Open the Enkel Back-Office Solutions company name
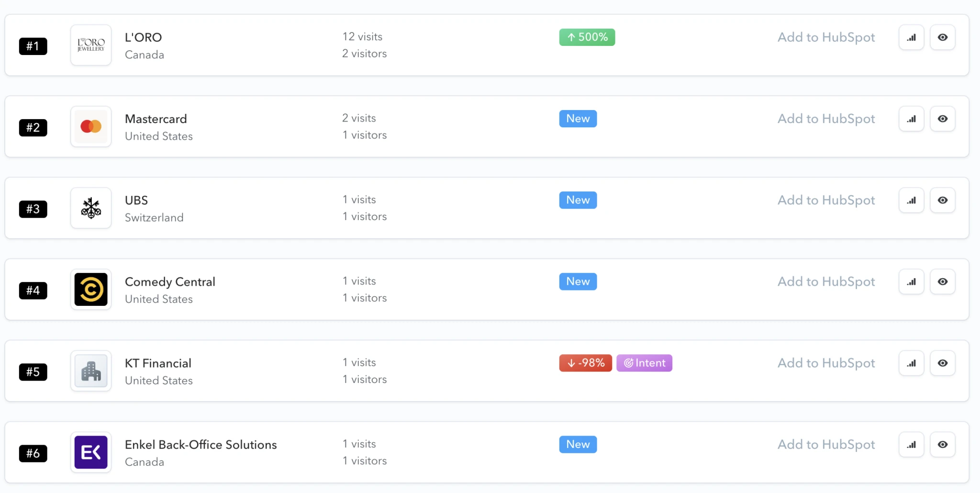980x493 pixels. tap(201, 445)
